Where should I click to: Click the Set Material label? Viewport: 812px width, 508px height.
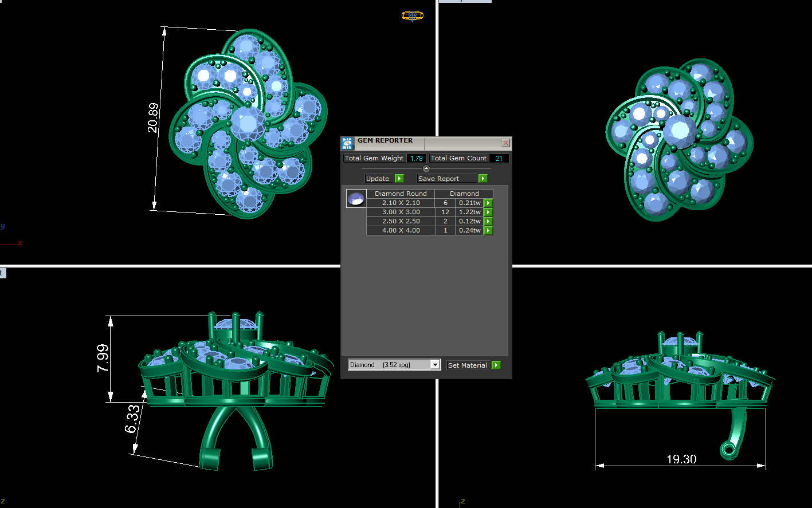(x=468, y=365)
